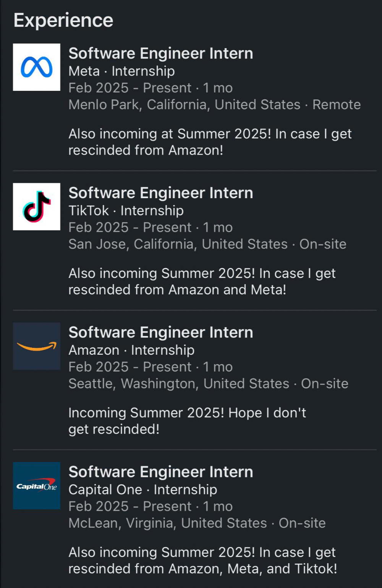Select the Amazon smile logo
Screen dimensions: 382x588
pyautogui.click(x=37, y=346)
